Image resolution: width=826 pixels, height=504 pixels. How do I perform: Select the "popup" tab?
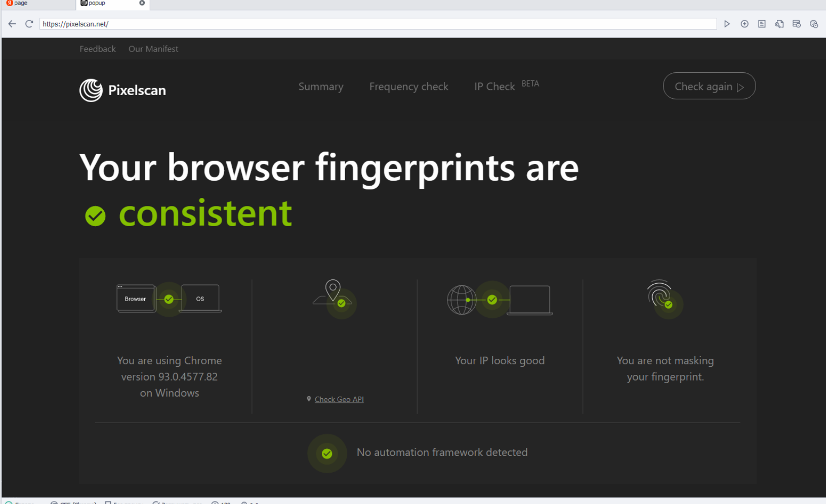point(112,4)
